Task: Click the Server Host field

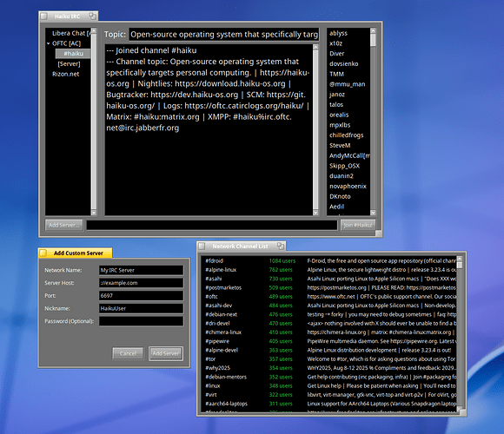Action: pyautogui.click(x=141, y=283)
